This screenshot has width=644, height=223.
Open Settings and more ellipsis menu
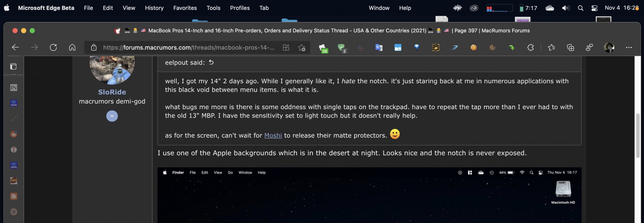629,47
